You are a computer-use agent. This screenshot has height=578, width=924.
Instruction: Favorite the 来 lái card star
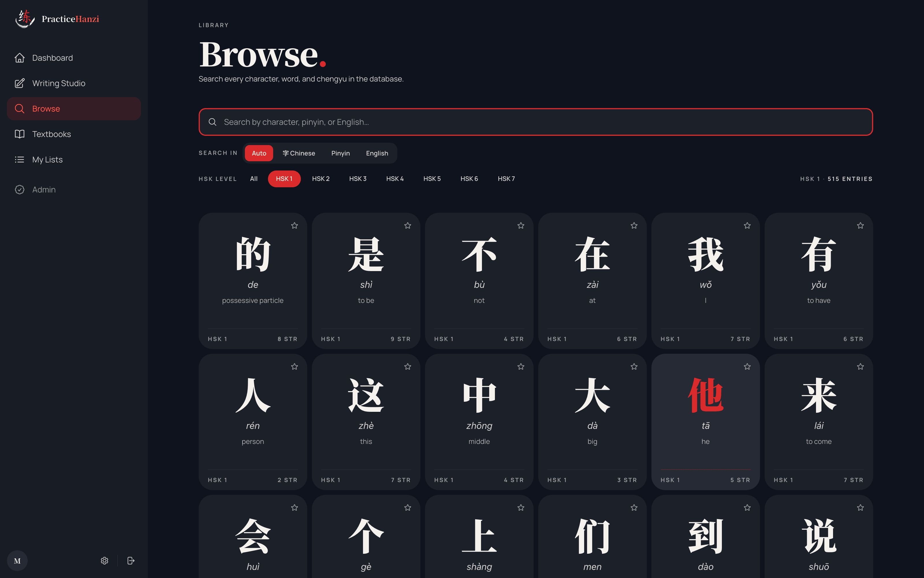[x=860, y=367]
